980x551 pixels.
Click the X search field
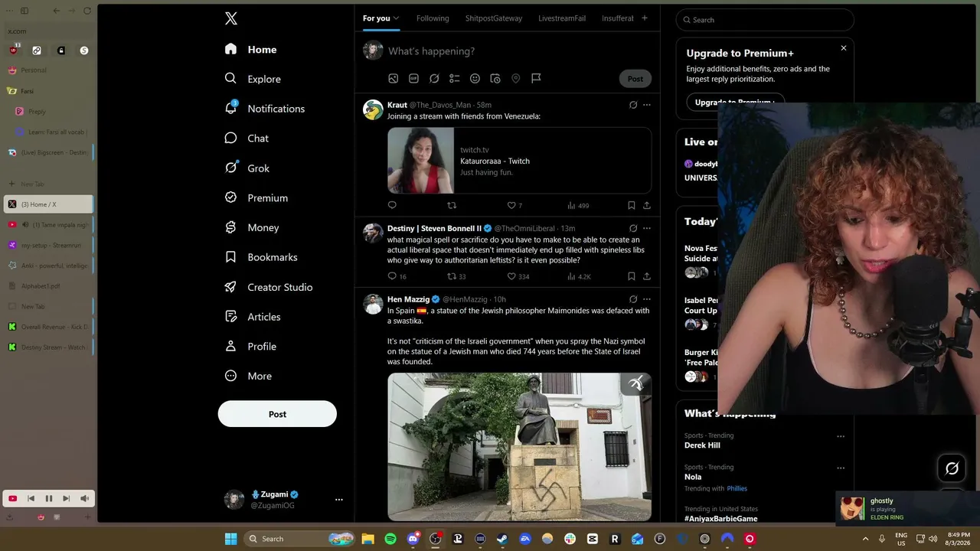pyautogui.click(x=765, y=20)
